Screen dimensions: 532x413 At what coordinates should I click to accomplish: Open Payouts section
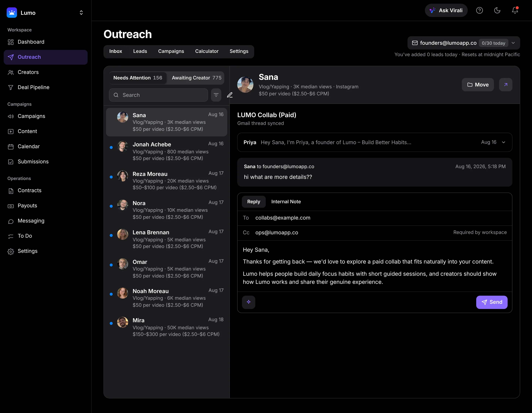pos(46,206)
